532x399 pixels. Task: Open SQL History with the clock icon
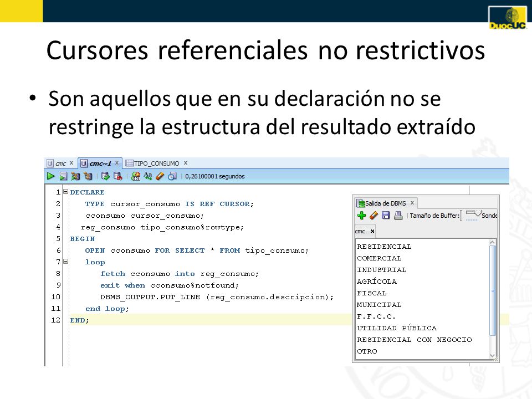click(x=172, y=176)
